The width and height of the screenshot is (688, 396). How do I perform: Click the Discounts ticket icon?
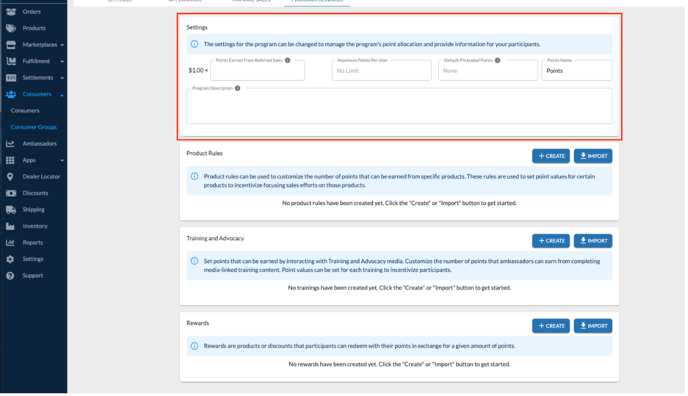pyautogui.click(x=11, y=193)
